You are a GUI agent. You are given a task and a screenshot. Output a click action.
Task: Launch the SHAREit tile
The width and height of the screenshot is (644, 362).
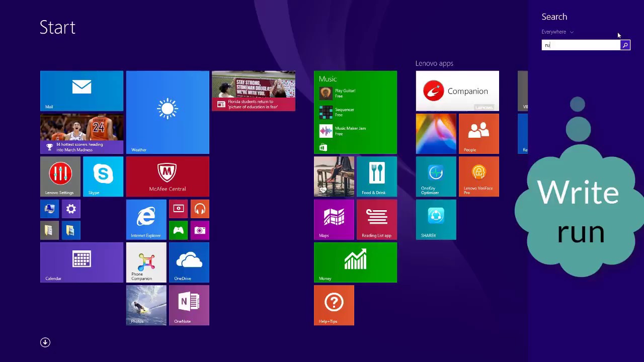[436, 220]
